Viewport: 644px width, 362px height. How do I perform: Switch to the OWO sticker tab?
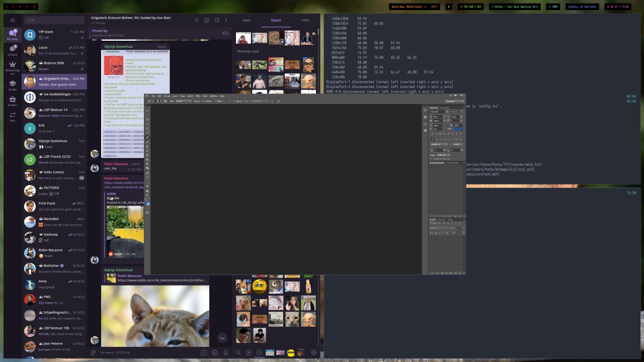tap(246, 21)
